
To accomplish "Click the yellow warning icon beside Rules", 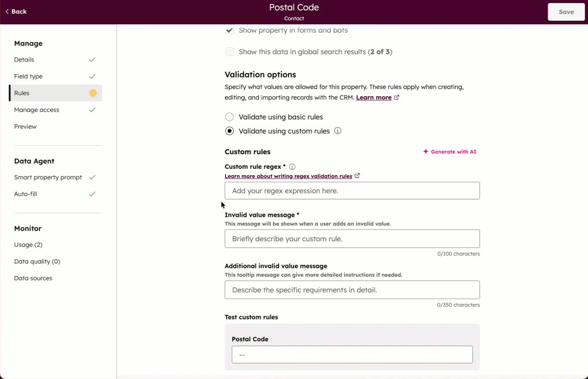I will (92, 93).
